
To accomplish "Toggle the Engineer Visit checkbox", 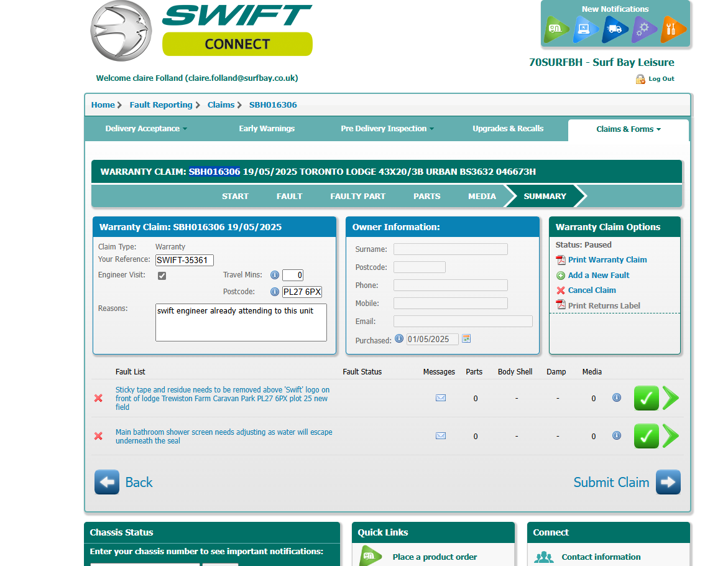I will click(162, 276).
